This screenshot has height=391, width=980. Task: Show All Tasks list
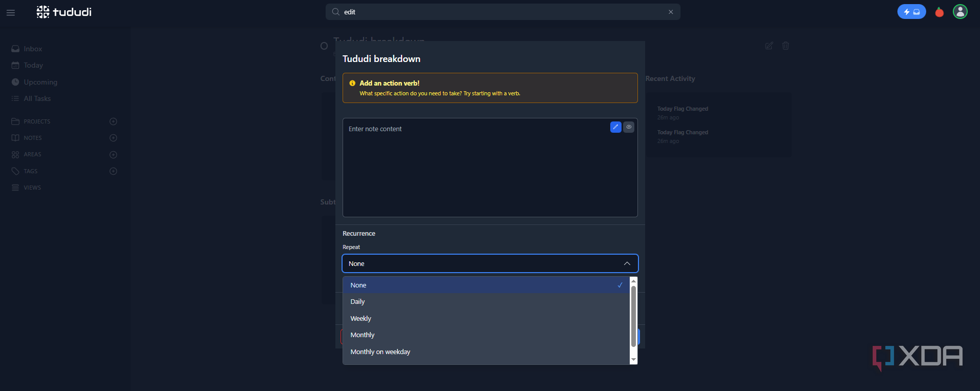click(x=31, y=98)
